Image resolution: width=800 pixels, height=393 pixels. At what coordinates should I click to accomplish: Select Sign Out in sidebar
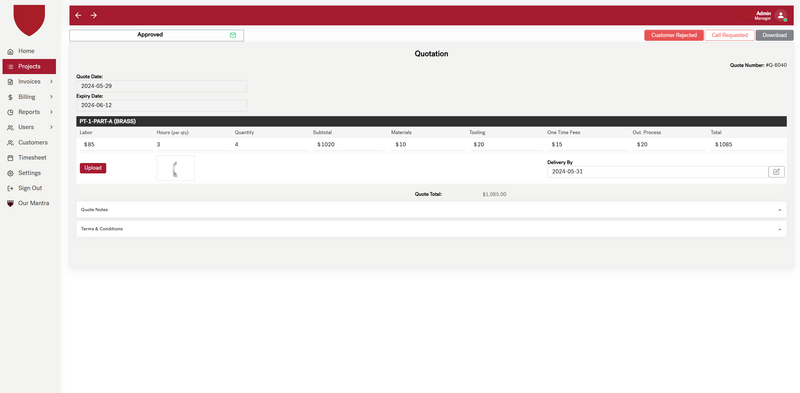(29, 188)
